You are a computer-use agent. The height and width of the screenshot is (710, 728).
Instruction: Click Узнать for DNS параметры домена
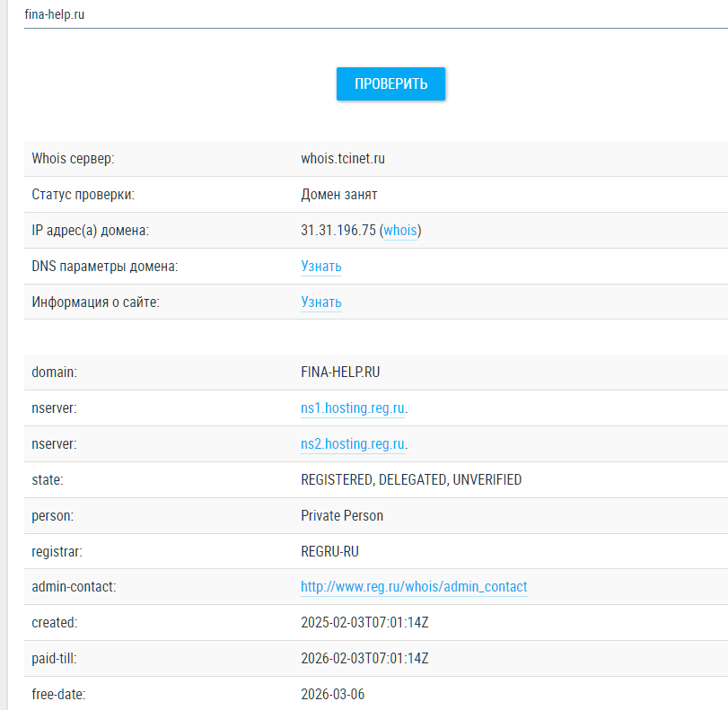(x=320, y=267)
